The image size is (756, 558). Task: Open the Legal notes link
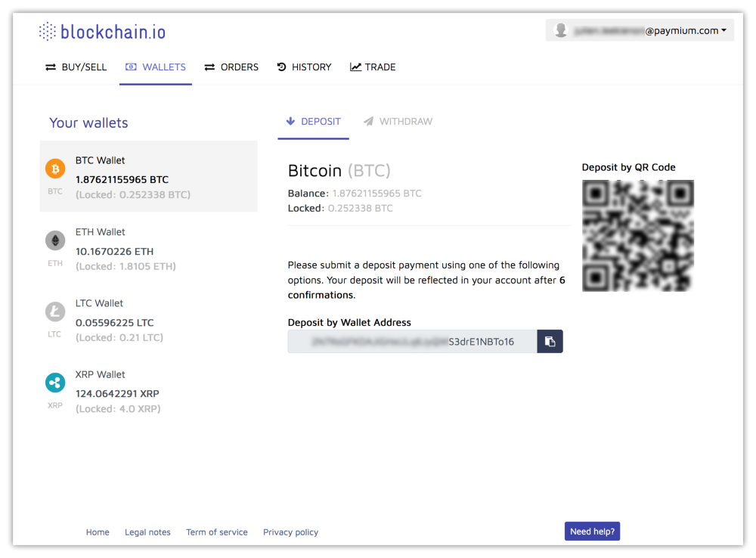click(147, 532)
